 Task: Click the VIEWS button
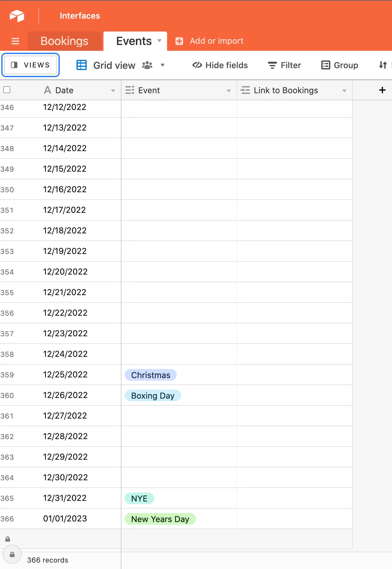[31, 65]
